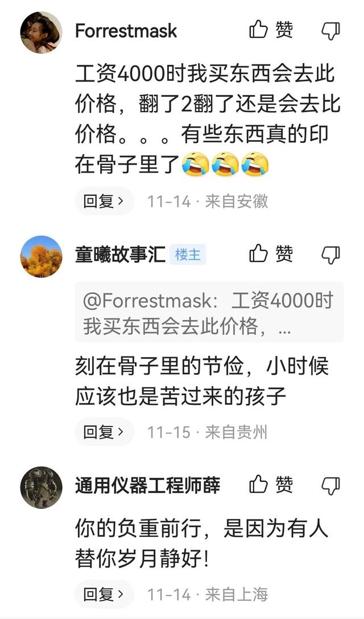The height and width of the screenshot is (619, 364).
Task: Open 通用仪器工程师薛's armored figure avatar
Action: (42, 487)
